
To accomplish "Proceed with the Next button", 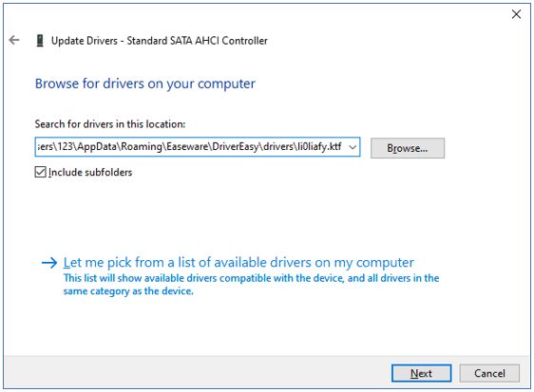I will pos(421,373).
